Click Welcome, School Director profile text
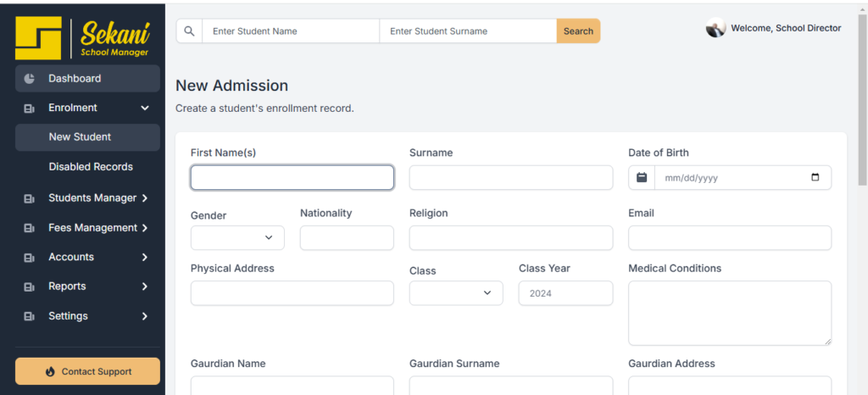 tap(786, 28)
